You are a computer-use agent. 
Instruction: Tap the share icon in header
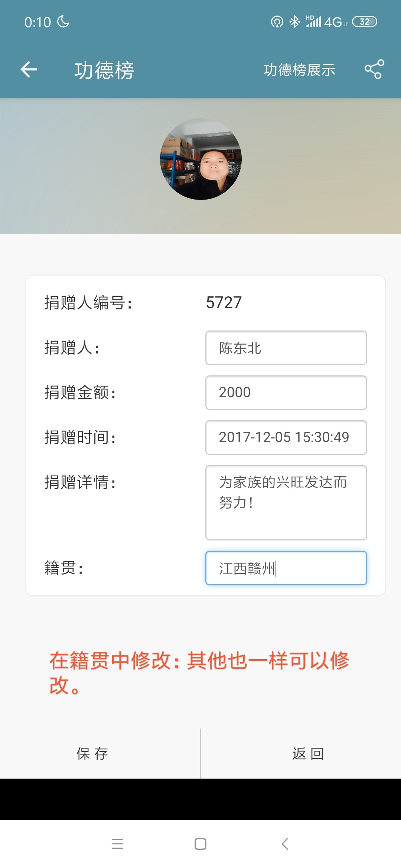374,69
